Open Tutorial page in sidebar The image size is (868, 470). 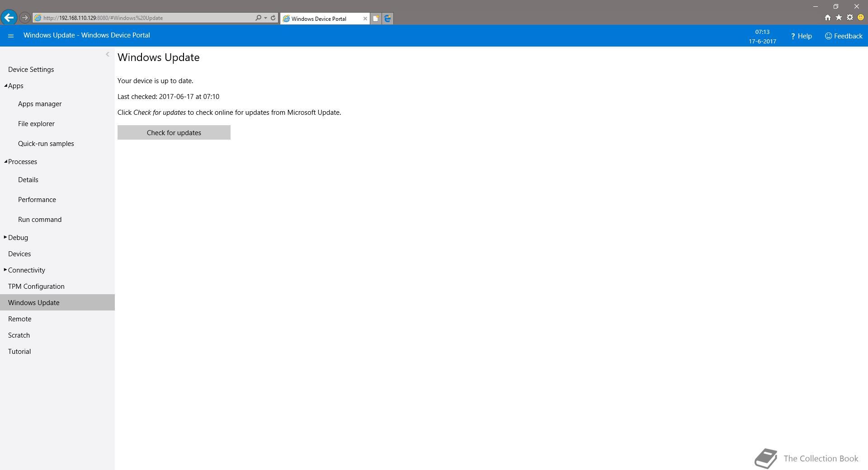(19, 352)
